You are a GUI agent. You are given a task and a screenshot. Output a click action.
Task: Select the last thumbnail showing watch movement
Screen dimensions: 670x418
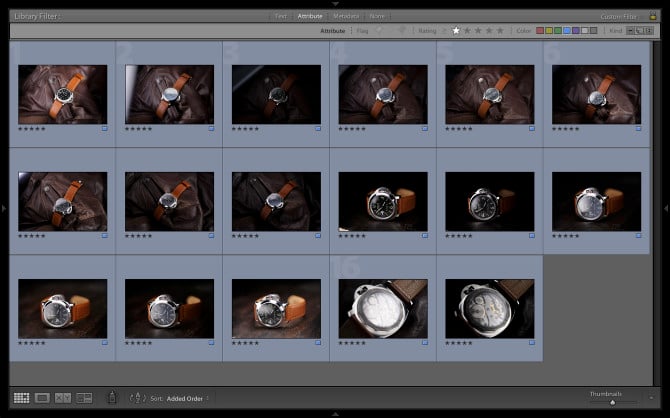[490, 309]
